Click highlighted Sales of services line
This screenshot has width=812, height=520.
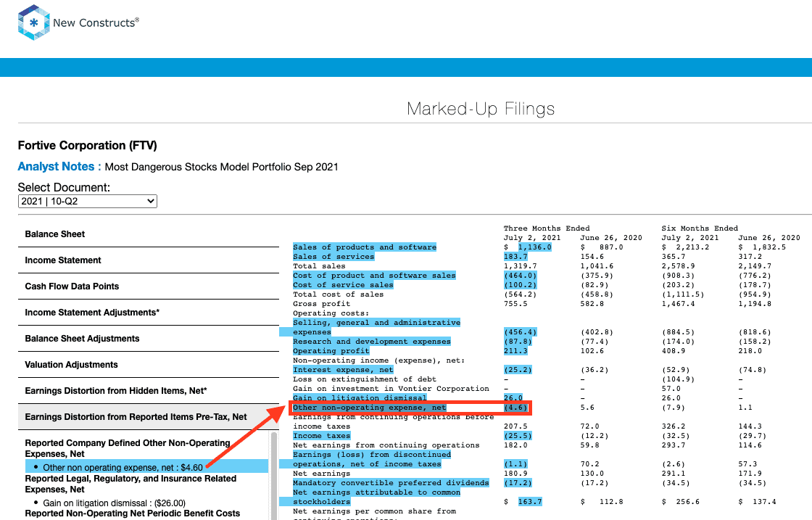click(333, 257)
